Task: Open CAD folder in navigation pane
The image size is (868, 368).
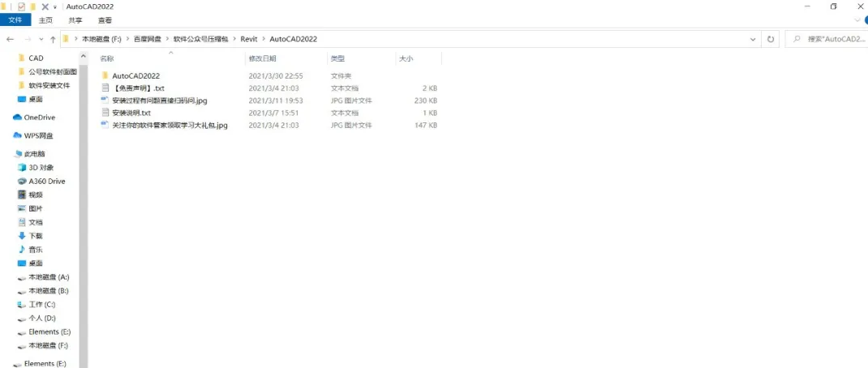Action: point(36,58)
